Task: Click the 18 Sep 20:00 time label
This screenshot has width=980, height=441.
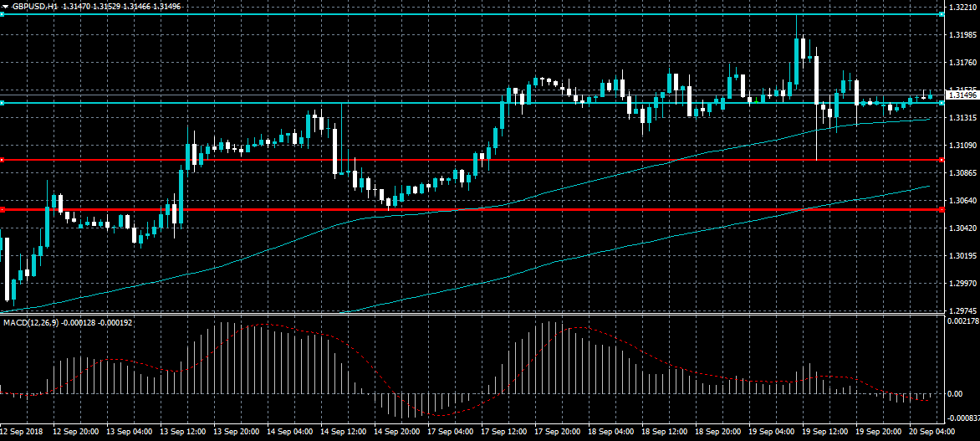Action: coord(719,432)
